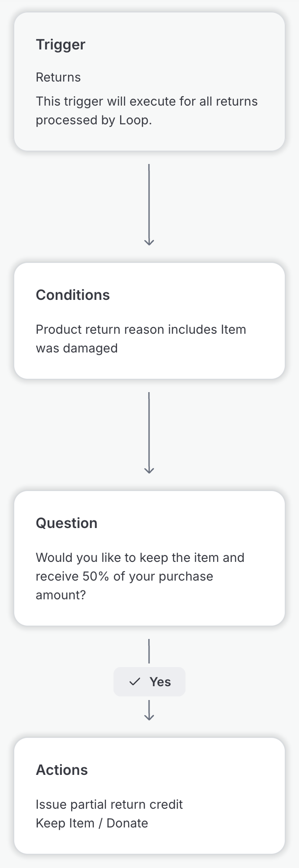Viewport: 299px width, 868px height.
Task: Open the Conditions step heading
Action: click(73, 295)
